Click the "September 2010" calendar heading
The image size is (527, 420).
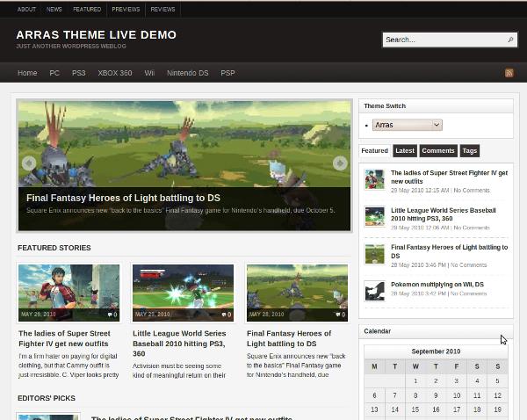[x=436, y=351]
